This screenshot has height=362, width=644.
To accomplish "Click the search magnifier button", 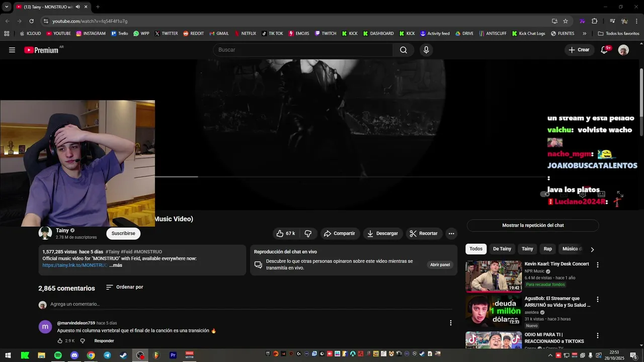I will tap(404, 50).
